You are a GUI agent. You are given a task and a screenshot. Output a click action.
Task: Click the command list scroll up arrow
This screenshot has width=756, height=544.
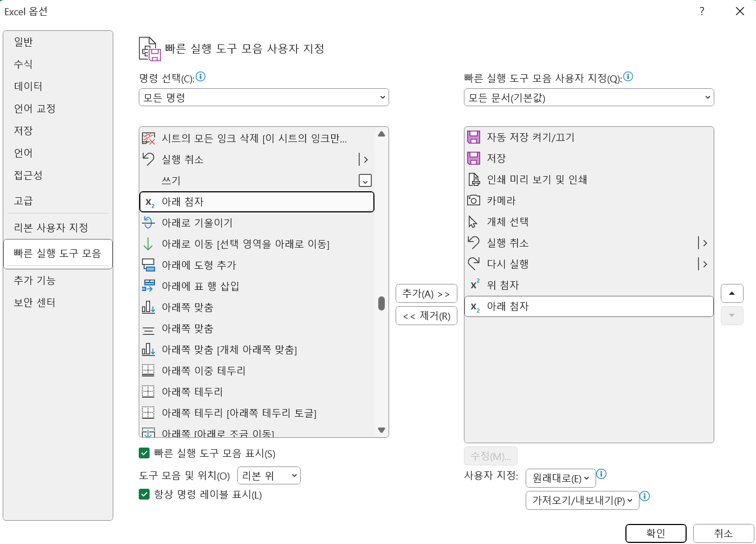[x=382, y=134]
